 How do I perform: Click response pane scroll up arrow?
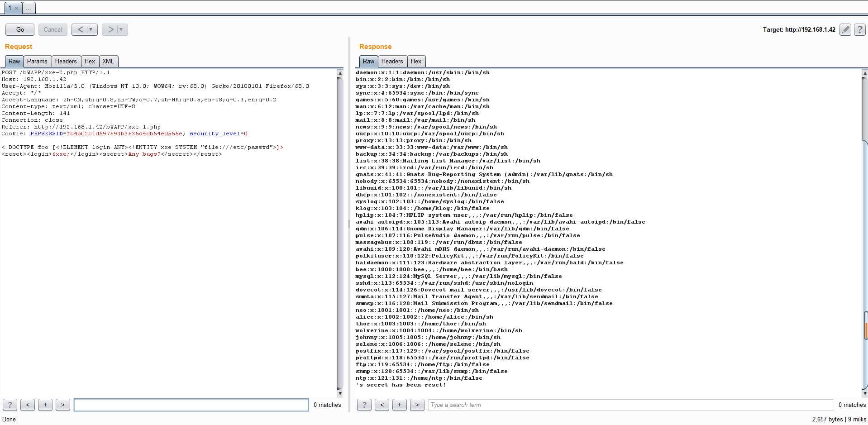click(x=865, y=72)
